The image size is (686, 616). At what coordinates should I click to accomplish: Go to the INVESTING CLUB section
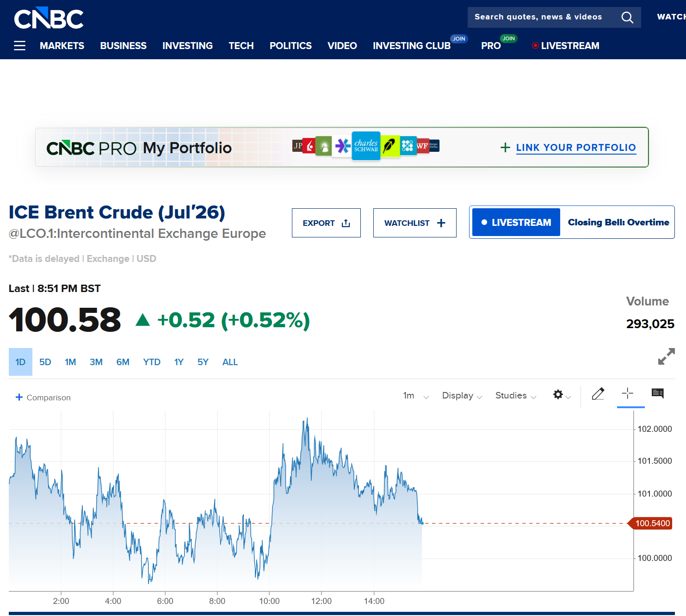[412, 46]
